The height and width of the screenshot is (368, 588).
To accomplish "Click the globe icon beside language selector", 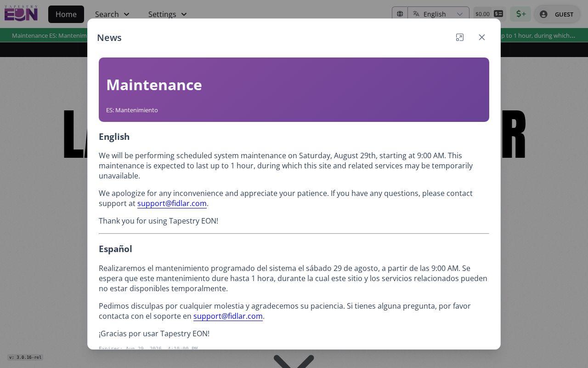I will click(x=400, y=14).
